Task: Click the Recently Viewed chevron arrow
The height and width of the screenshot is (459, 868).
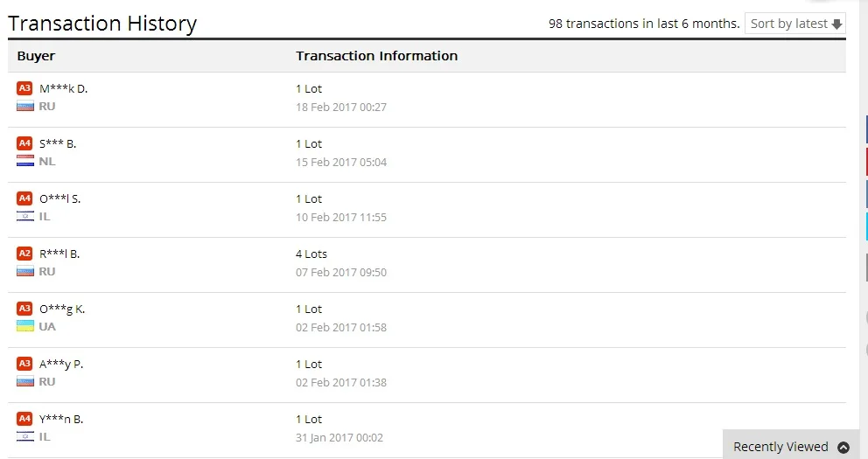Action: click(x=843, y=447)
